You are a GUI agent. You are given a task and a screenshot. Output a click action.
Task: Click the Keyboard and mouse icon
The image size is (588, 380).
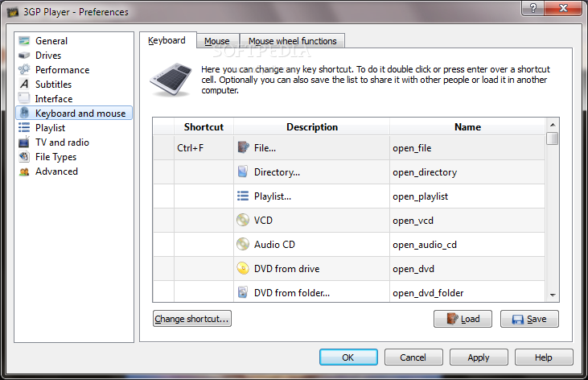(24, 113)
